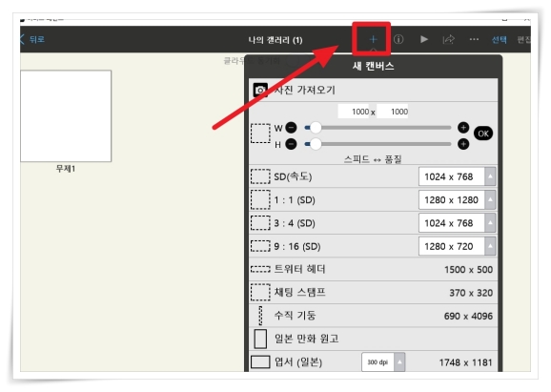Click the W width slider handle
This screenshot has width=551, height=392.
(x=316, y=128)
